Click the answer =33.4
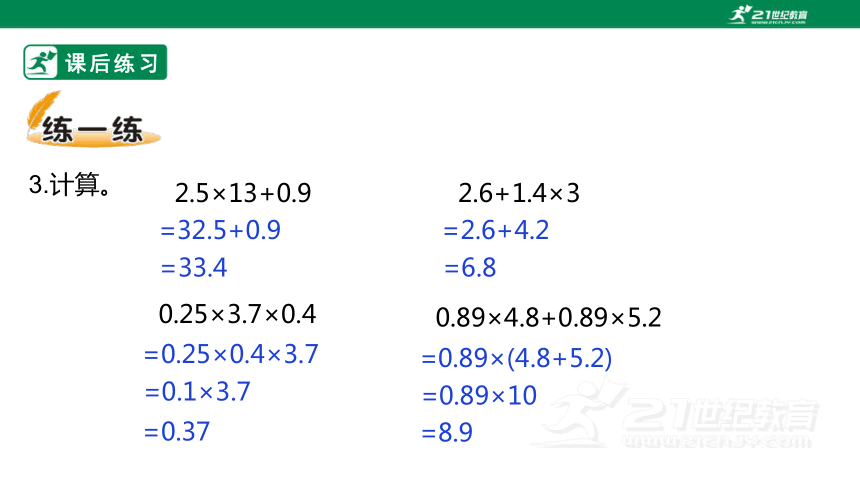 click(194, 268)
